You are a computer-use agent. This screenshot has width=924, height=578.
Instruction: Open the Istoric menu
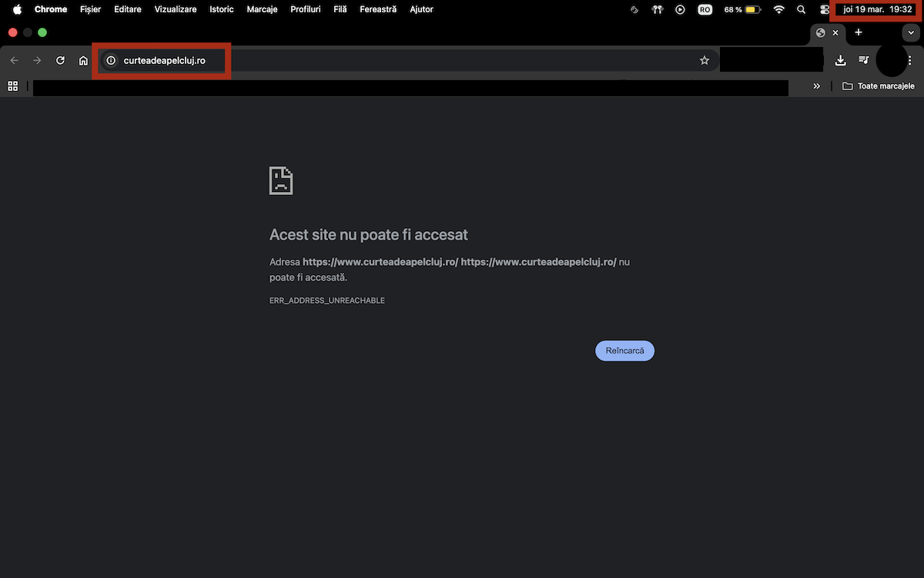(221, 9)
